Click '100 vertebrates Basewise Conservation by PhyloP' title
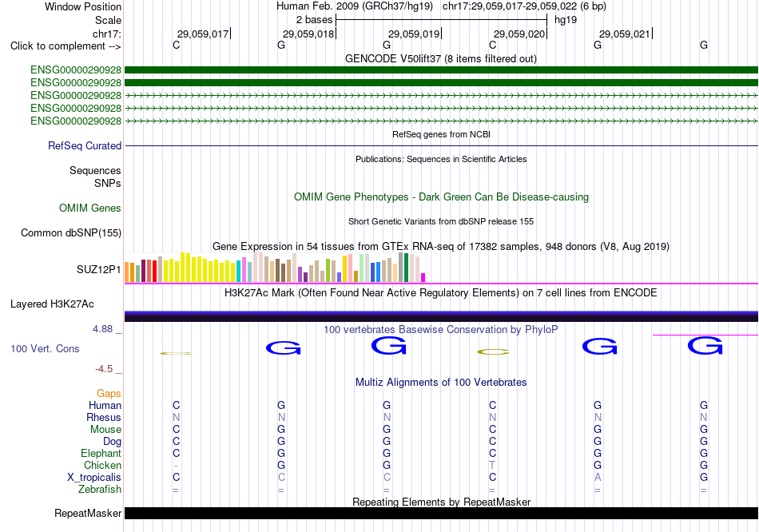The image size is (759, 532). tap(440, 330)
